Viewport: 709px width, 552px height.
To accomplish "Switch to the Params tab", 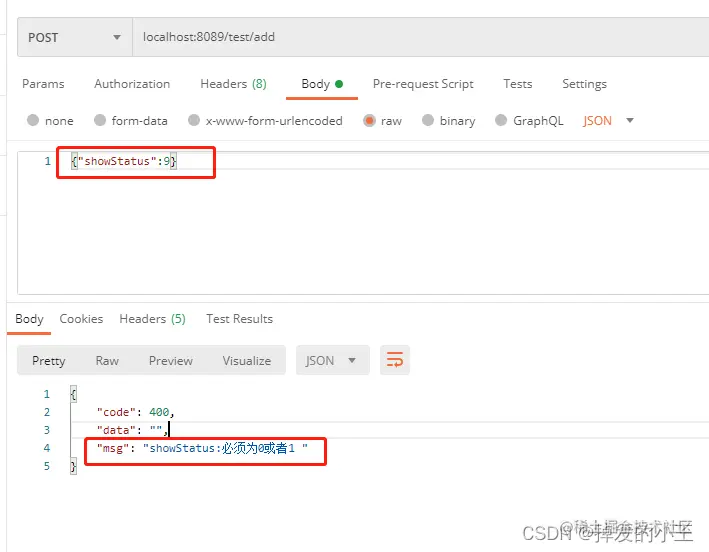I will tap(43, 84).
